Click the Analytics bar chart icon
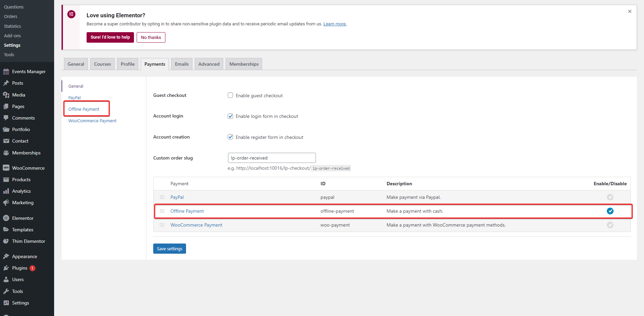This screenshot has height=316, width=644. [x=6, y=191]
